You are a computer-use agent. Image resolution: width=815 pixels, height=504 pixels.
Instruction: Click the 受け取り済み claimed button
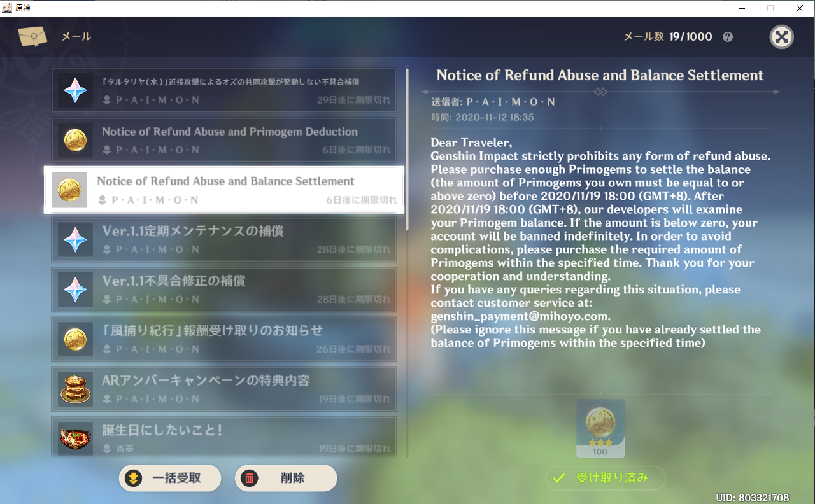pos(606,478)
